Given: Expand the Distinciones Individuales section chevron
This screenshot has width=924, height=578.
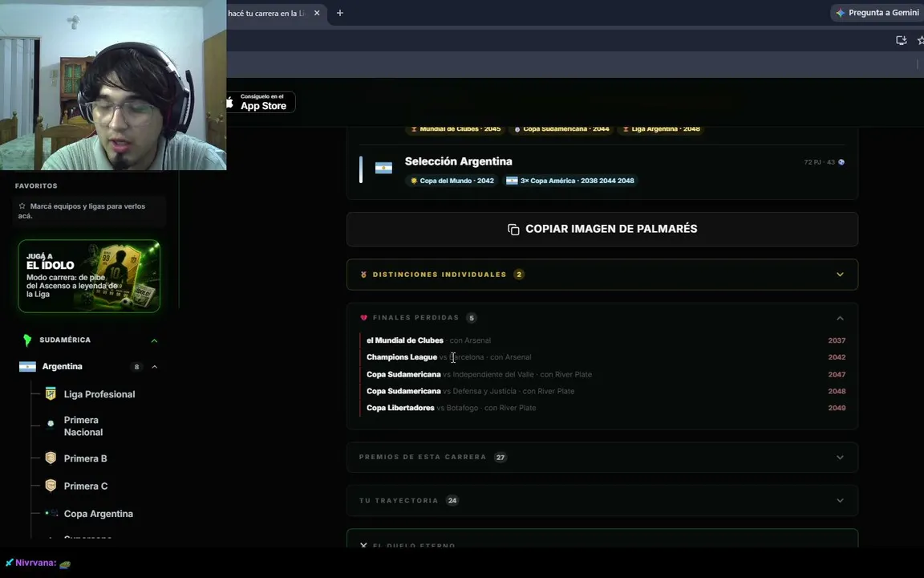Looking at the screenshot, I should pos(840,275).
